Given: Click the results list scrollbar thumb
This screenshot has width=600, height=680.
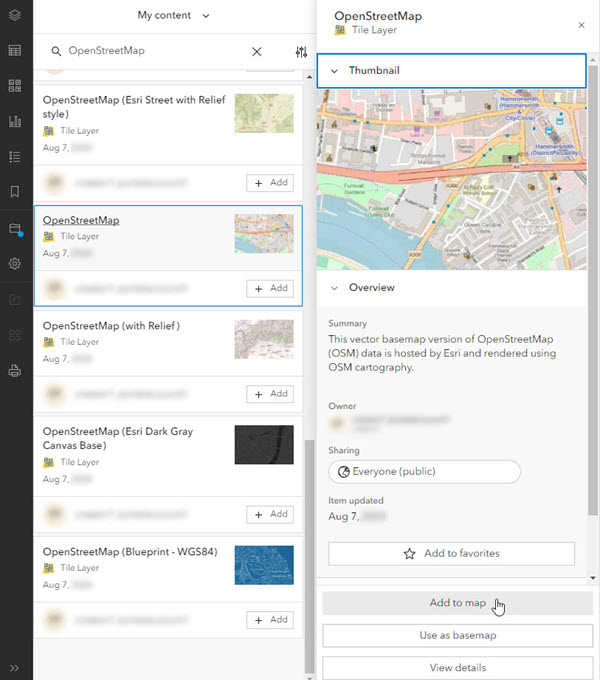Looking at the screenshot, I should (309, 555).
